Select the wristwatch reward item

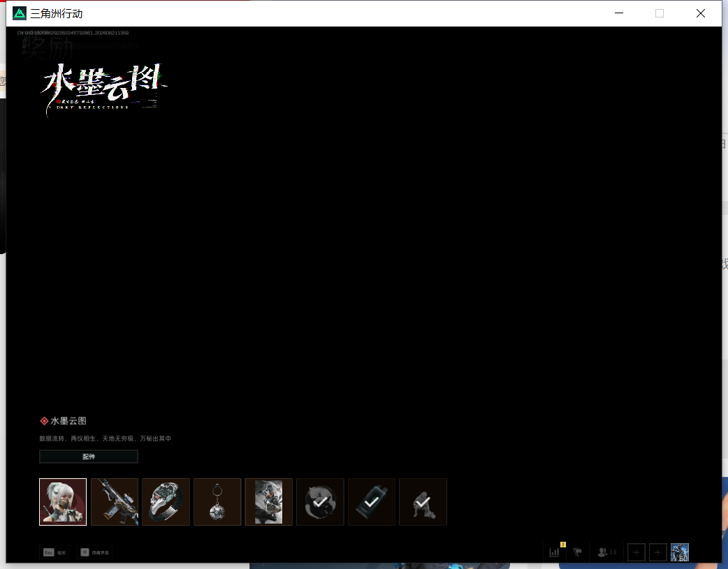(166, 502)
